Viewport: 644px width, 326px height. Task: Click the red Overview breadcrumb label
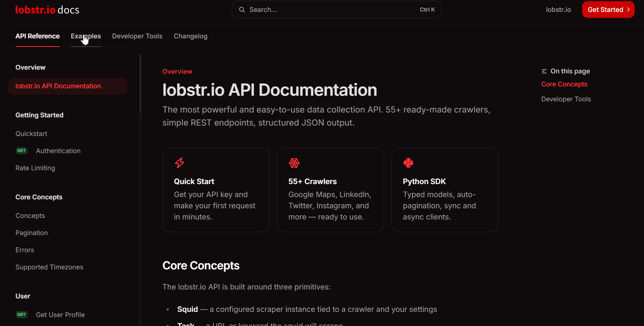pos(178,72)
